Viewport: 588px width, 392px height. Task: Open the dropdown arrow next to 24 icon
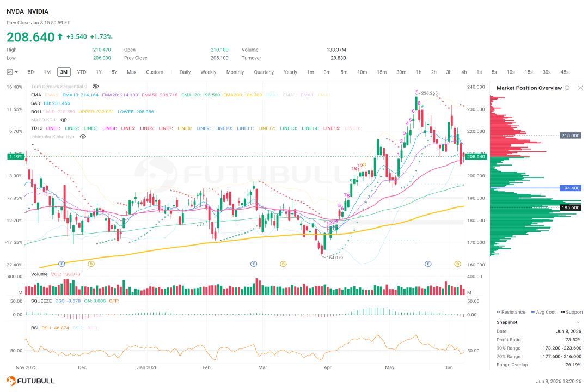16,72
